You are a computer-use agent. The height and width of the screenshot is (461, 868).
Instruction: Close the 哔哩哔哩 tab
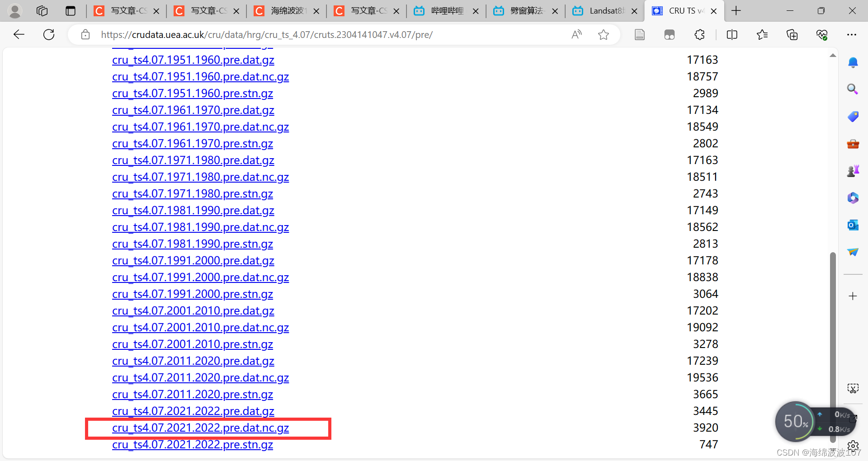click(x=476, y=11)
